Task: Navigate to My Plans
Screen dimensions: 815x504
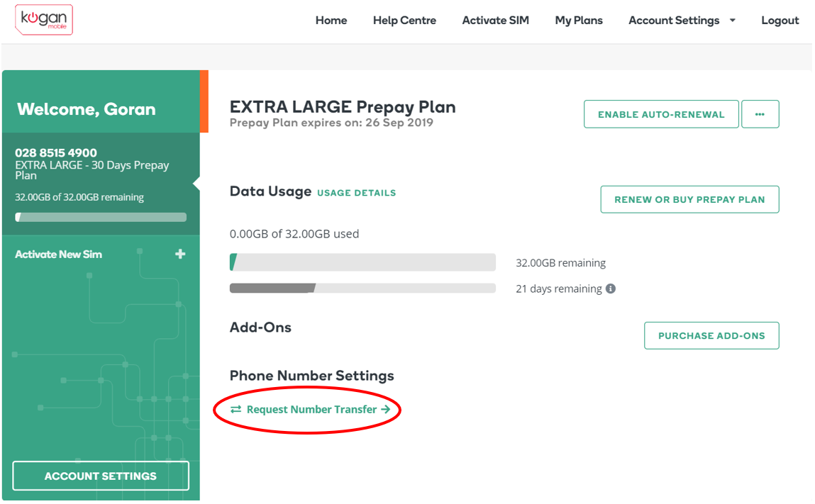Action: point(579,21)
